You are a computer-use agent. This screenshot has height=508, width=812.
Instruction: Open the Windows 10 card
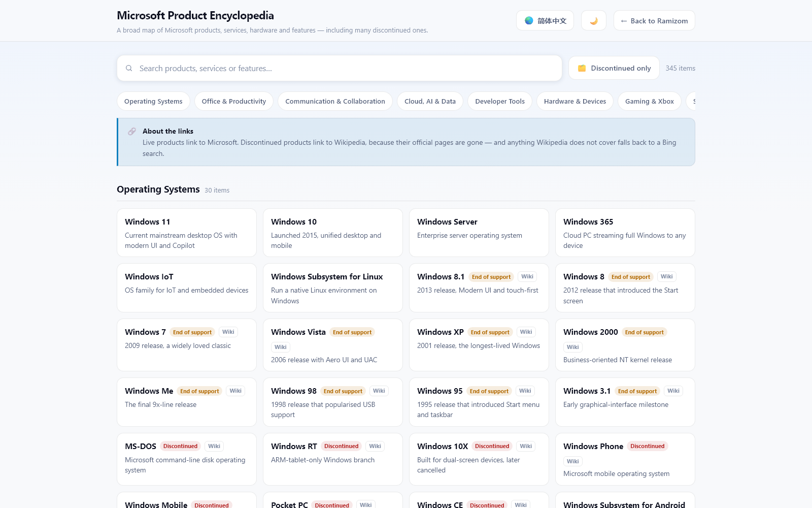click(x=333, y=233)
